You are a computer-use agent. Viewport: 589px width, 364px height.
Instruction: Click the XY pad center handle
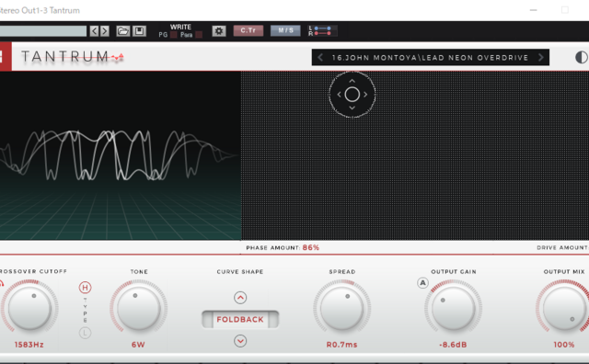click(352, 95)
